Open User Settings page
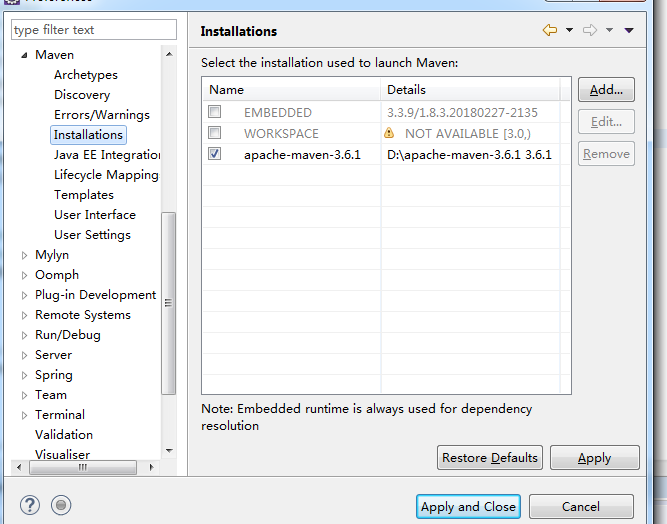Image resolution: width=667 pixels, height=524 pixels. 92,235
